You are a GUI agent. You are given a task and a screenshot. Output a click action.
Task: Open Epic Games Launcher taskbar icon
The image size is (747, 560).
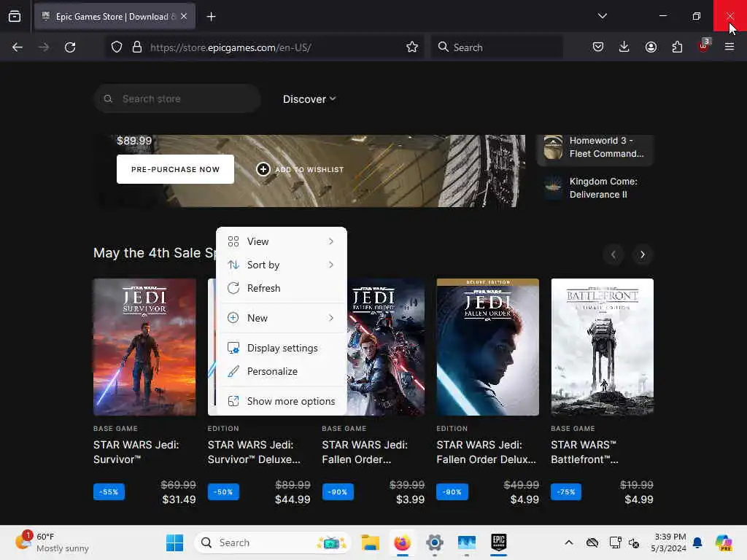(x=499, y=542)
